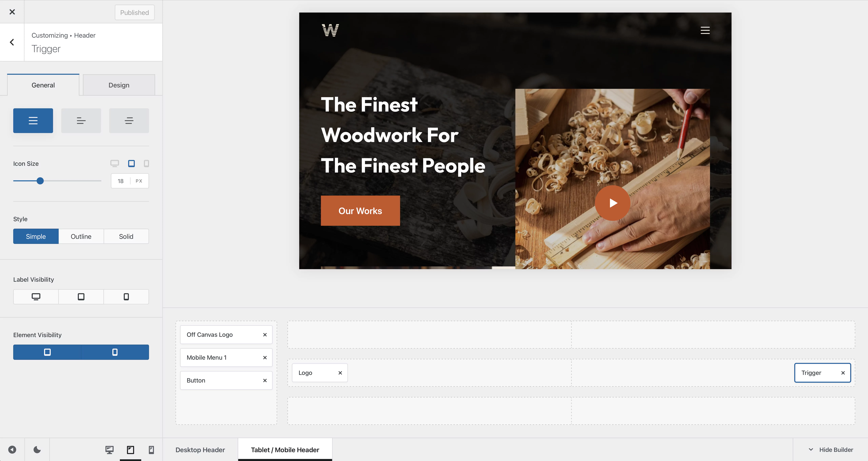Screen dimensions: 868x461
Task: Switch to mobile preview in footer
Action: (151, 449)
